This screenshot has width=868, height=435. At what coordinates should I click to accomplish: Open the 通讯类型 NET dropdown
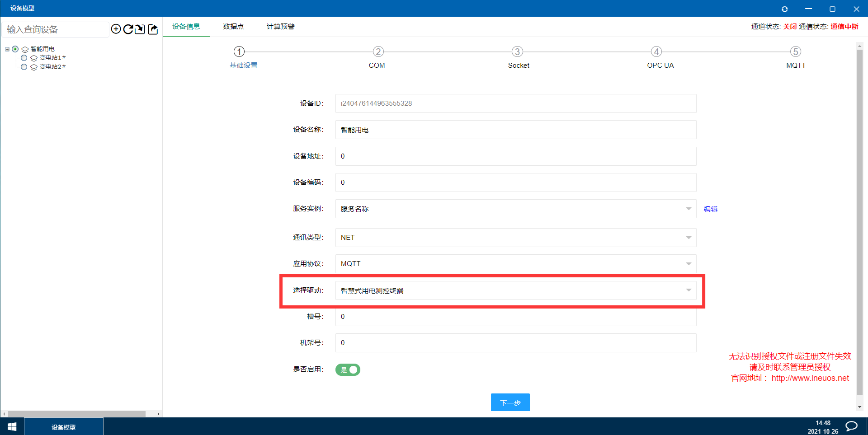coord(515,238)
